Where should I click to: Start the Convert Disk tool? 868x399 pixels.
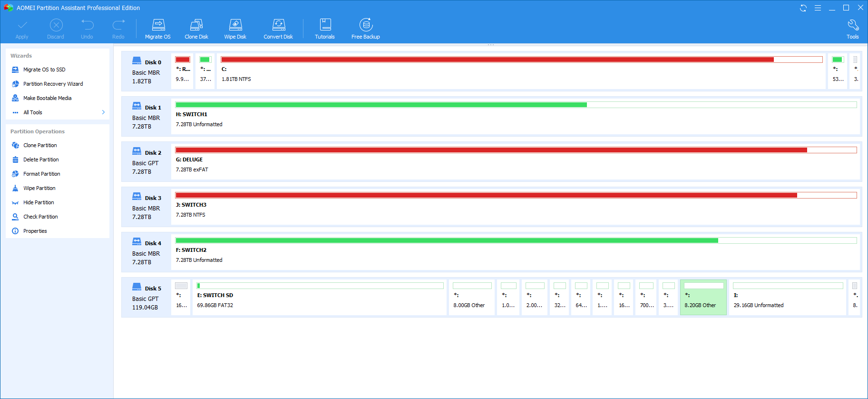[278, 29]
